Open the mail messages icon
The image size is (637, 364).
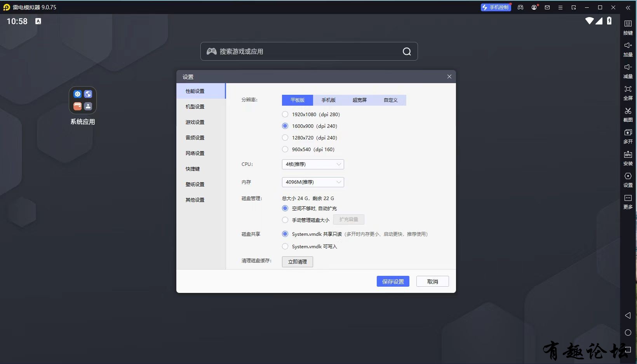click(x=547, y=7)
